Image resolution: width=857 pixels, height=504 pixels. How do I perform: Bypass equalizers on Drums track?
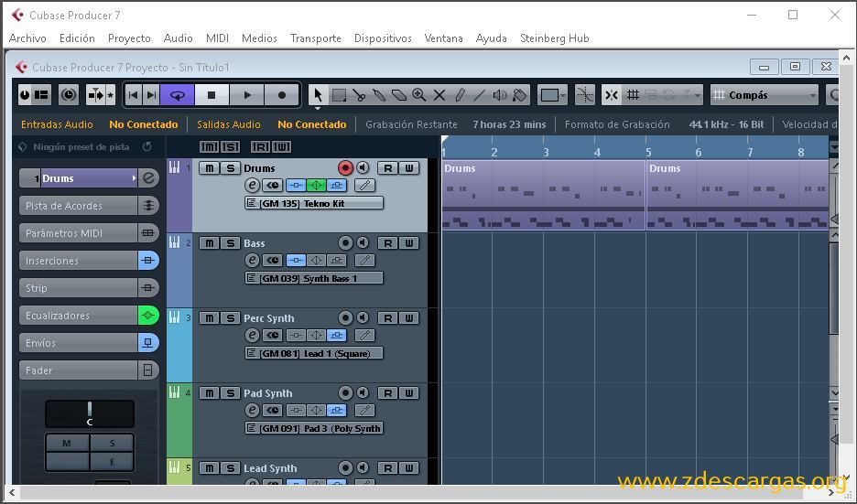pyautogui.click(x=316, y=185)
